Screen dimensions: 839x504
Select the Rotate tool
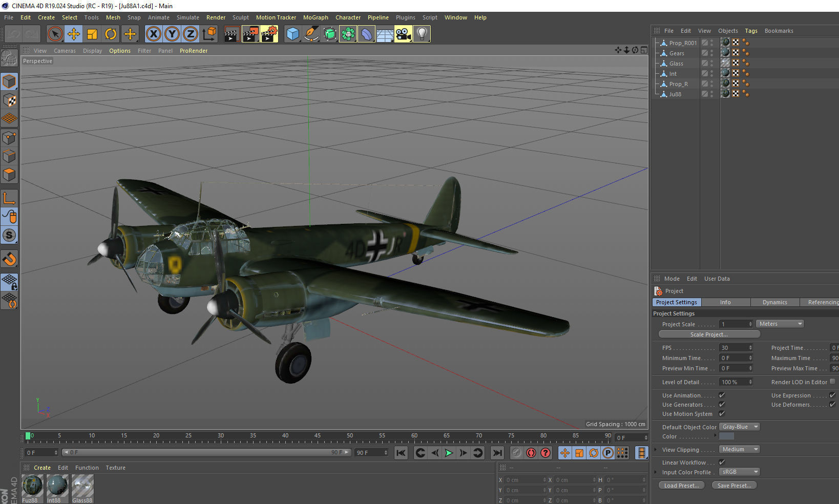[111, 34]
